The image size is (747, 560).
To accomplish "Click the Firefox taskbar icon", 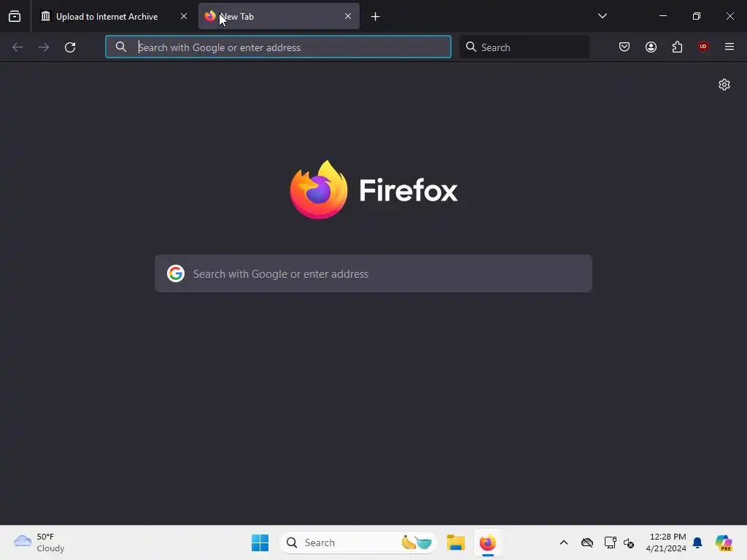I will click(x=488, y=542).
